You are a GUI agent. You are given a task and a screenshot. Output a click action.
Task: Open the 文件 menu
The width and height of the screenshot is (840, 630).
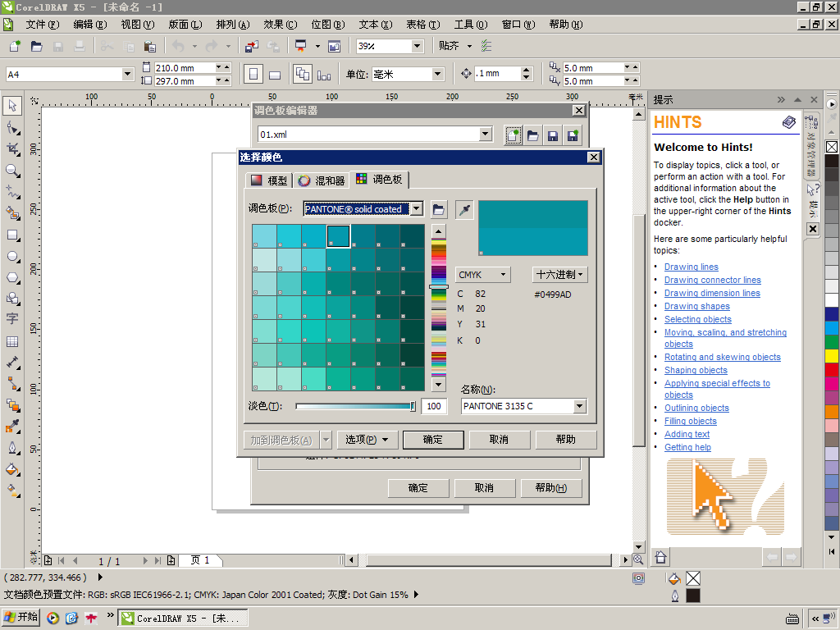pos(43,25)
